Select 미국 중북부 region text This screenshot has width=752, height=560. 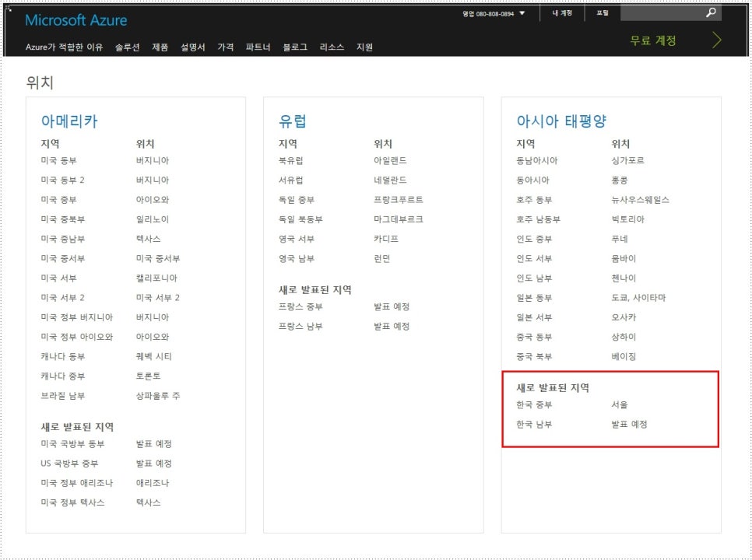63,219
